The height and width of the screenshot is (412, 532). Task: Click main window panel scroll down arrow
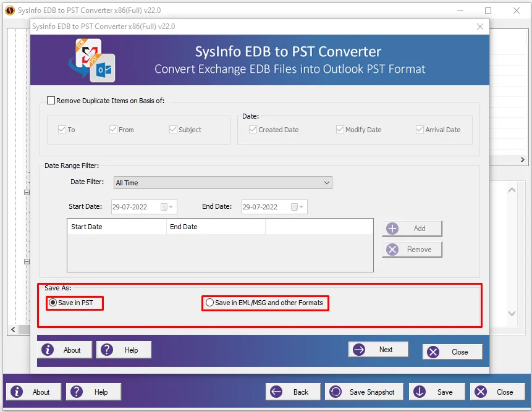coord(512,313)
